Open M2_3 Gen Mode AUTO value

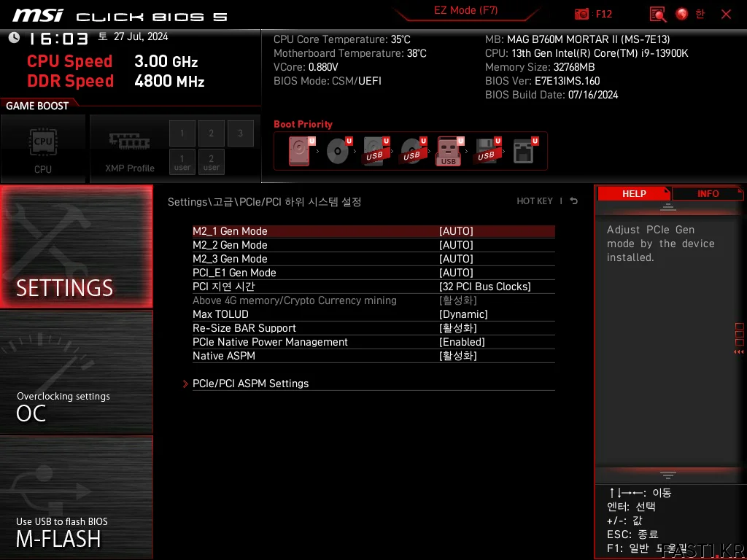point(456,259)
